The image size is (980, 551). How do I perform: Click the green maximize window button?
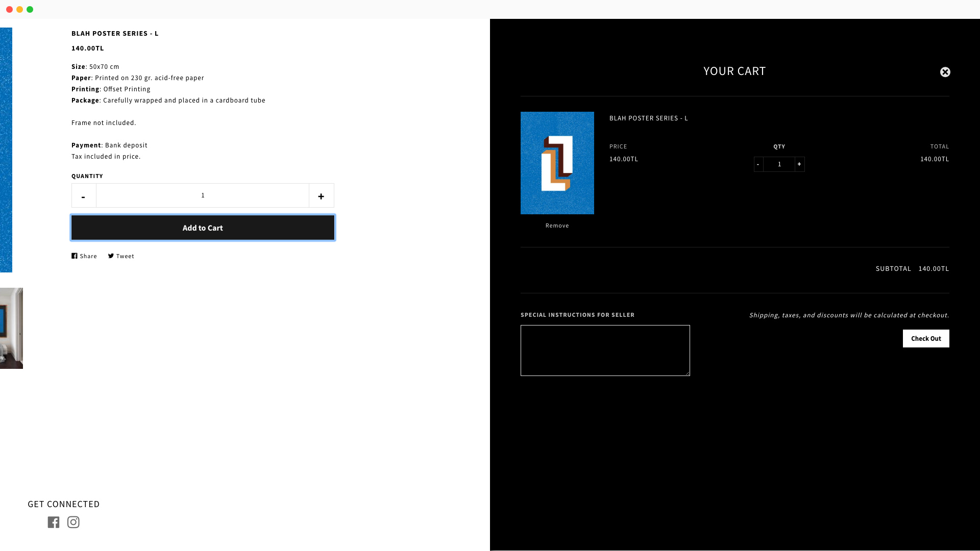[x=30, y=9]
